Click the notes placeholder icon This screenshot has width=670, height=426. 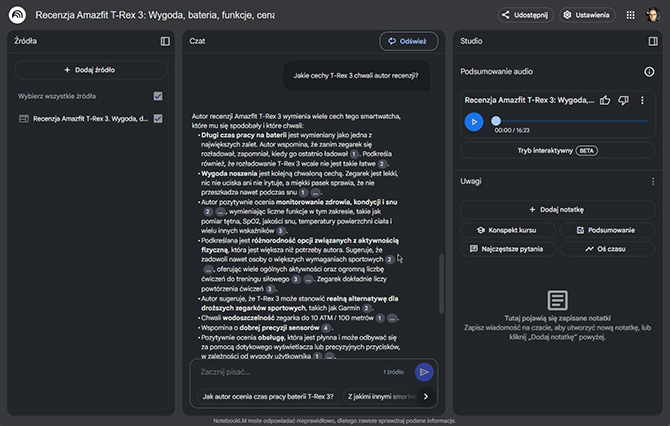[558, 300]
